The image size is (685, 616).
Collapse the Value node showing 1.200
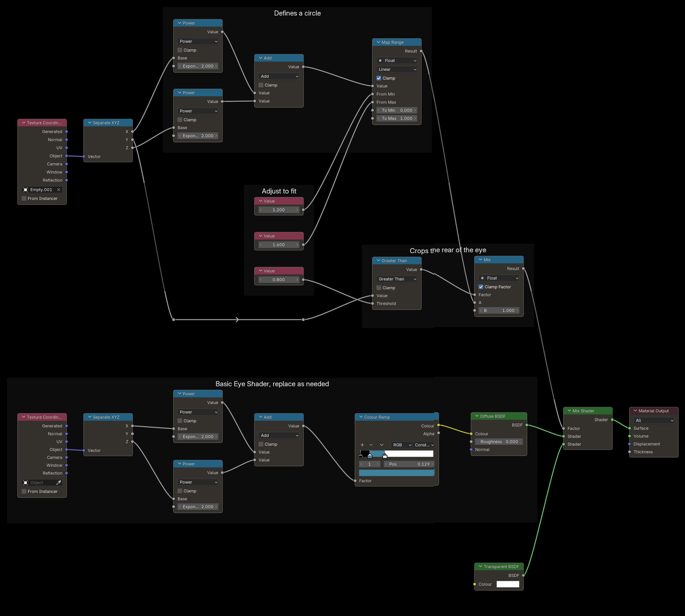coord(261,201)
